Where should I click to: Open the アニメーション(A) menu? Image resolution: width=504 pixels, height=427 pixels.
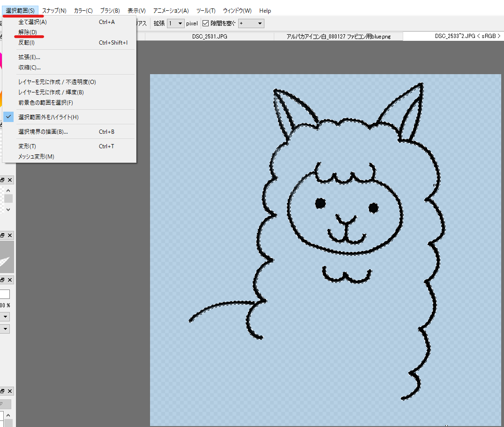pyautogui.click(x=171, y=11)
